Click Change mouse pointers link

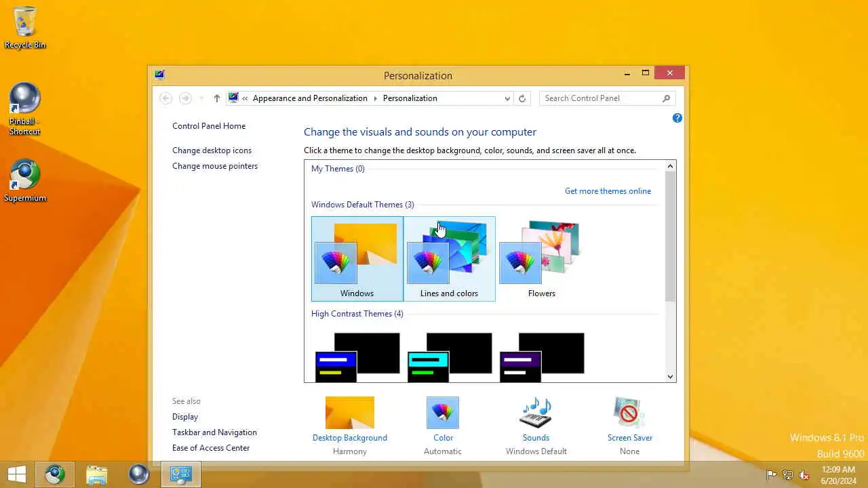[x=215, y=166]
